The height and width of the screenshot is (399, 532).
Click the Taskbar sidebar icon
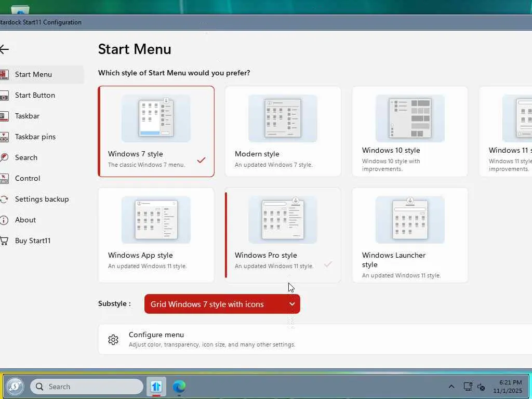tap(4, 116)
